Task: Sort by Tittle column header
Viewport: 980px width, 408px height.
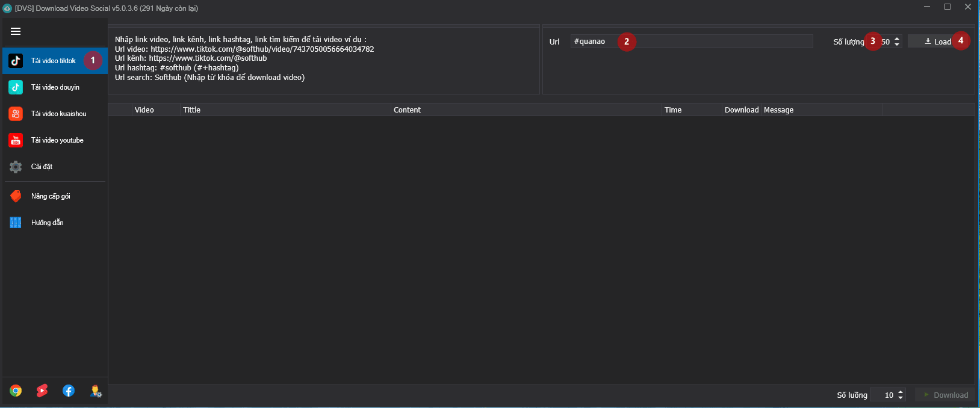Action: [286, 110]
